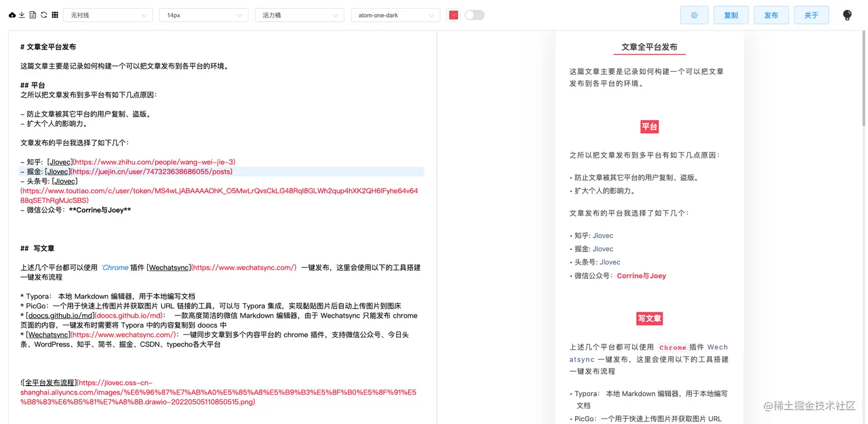Viewport: 868px width, 424px height.
Task: Click the toutiao.com URL in editor
Action: coord(219,196)
